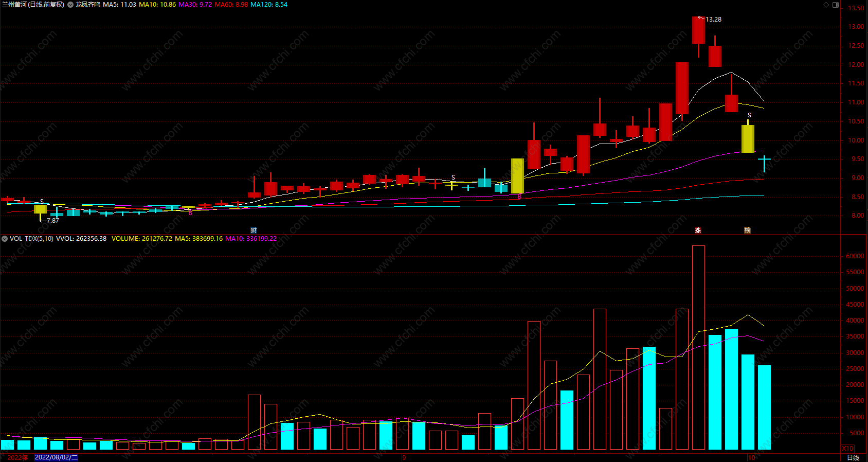The width and height of the screenshot is (868, 462).
Task: Click the 日线 period label at bottom-right
Action: pyautogui.click(x=853, y=457)
